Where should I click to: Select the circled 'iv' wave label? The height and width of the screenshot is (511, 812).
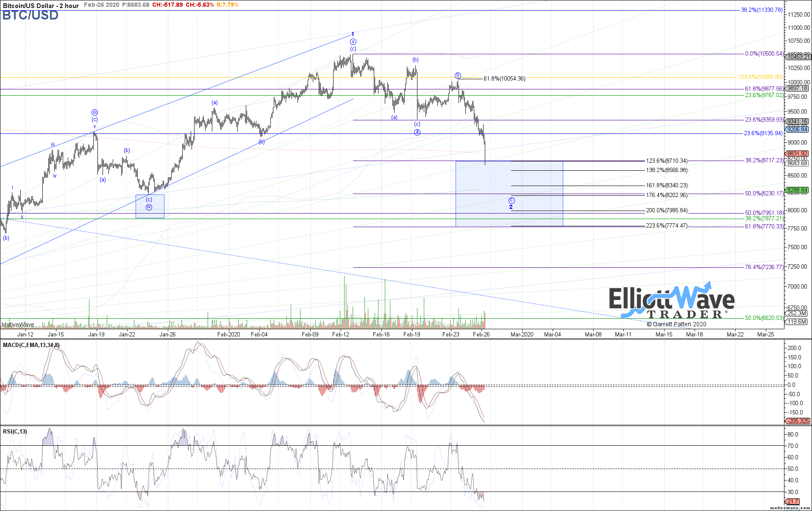(149, 207)
